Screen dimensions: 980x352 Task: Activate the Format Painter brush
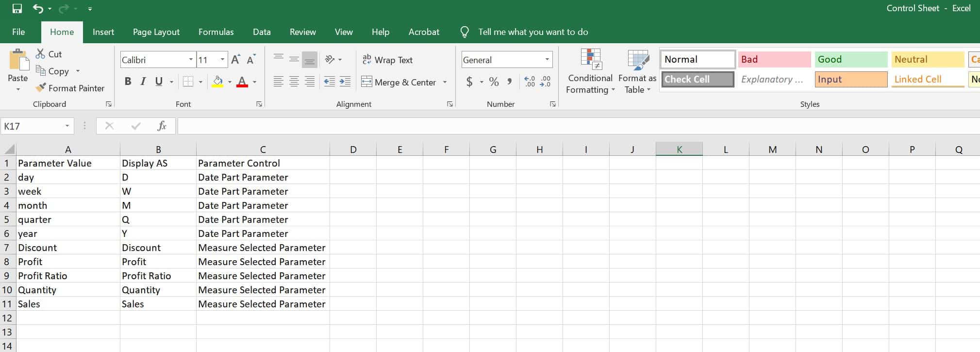tap(41, 88)
